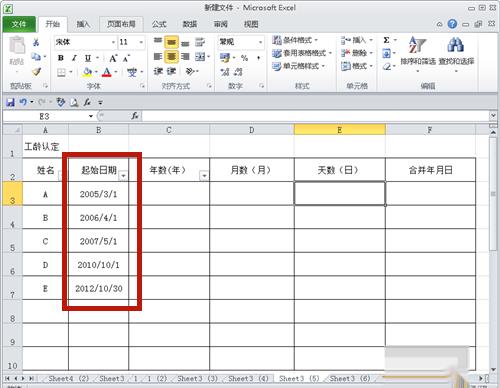This screenshot has height=388, width=500.
Task: Toggle Bold formatting
Action: (x=61, y=58)
